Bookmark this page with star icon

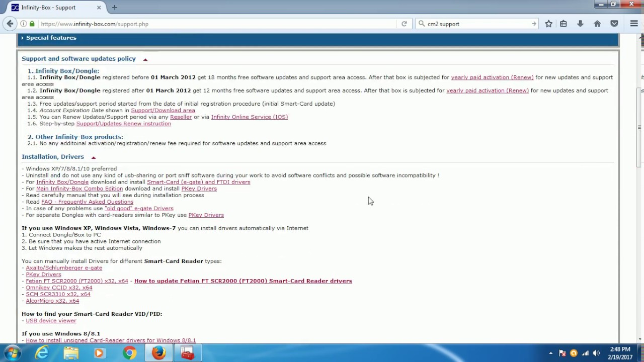click(x=549, y=24)
